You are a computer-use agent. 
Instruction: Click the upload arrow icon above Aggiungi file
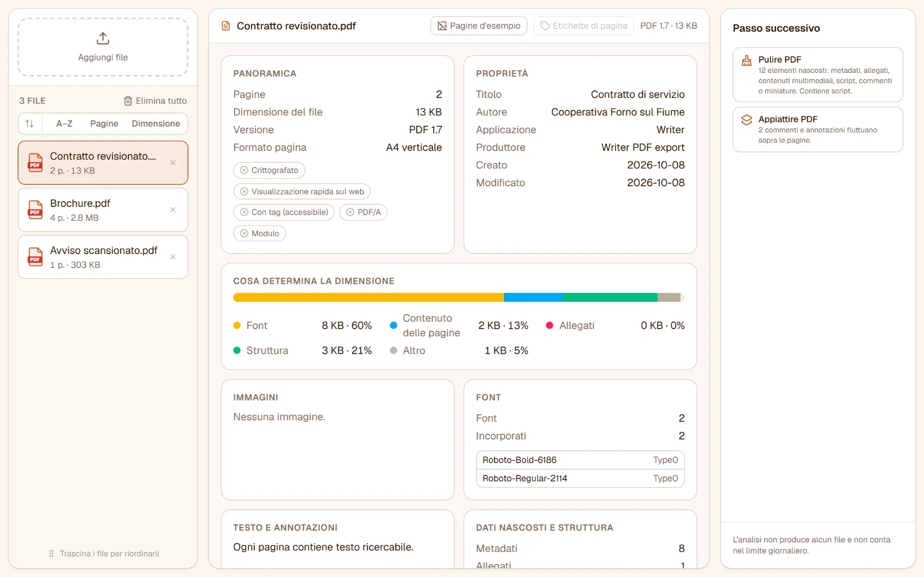(x=103, y=39)
